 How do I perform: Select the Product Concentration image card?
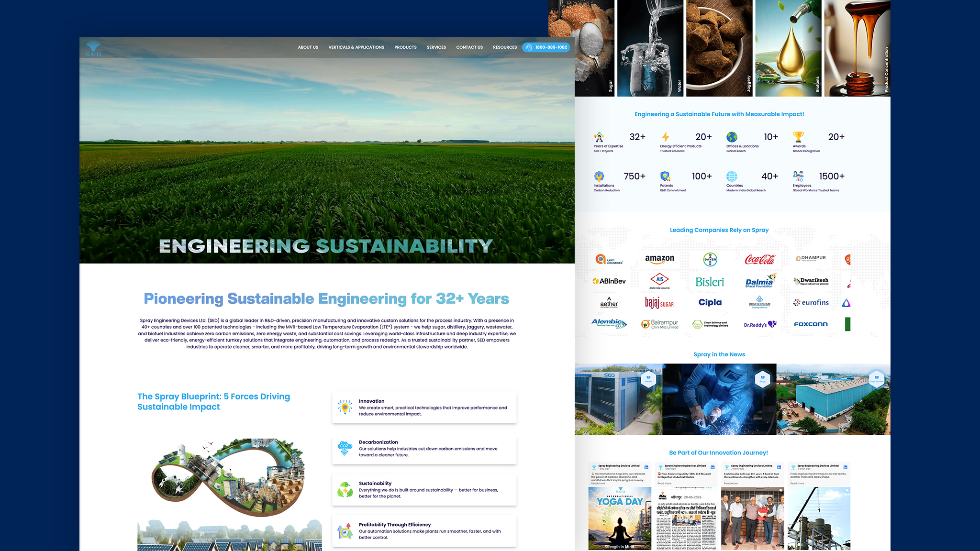(x=857, y=48)
